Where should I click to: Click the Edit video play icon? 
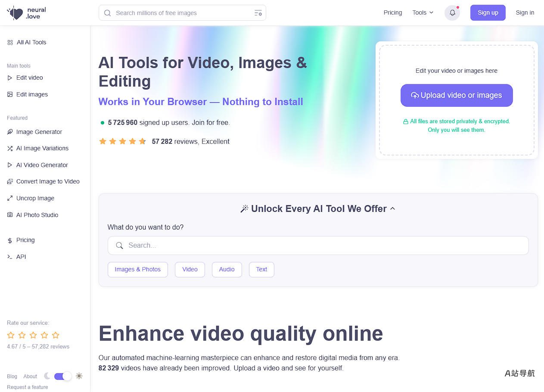pos(10,78)
